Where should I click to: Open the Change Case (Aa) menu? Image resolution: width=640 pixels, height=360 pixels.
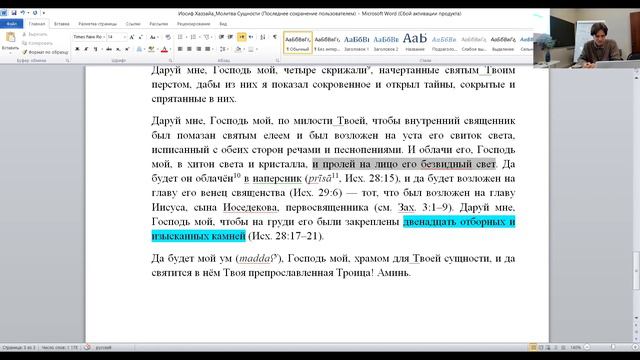click(153, 37)
